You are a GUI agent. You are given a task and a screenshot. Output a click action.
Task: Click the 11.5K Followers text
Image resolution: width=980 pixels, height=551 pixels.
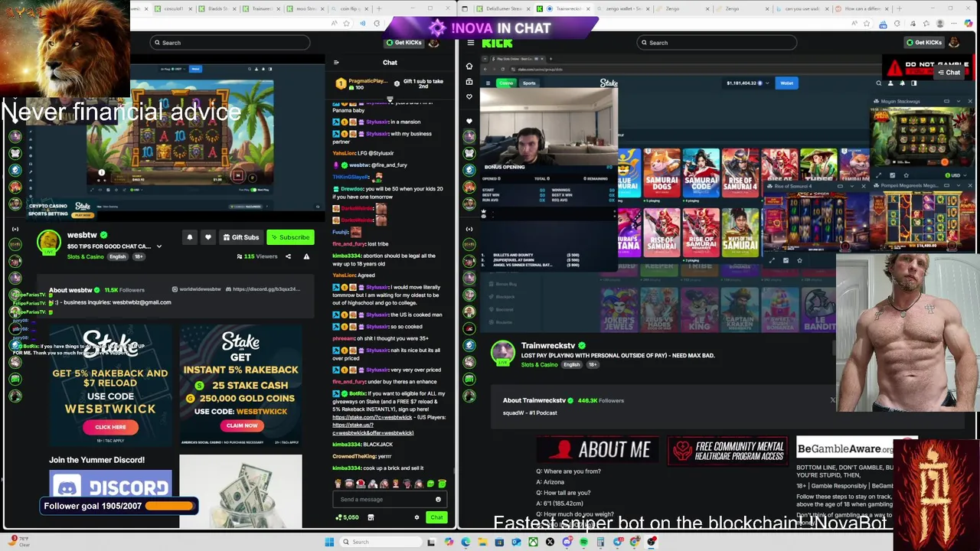124,290
